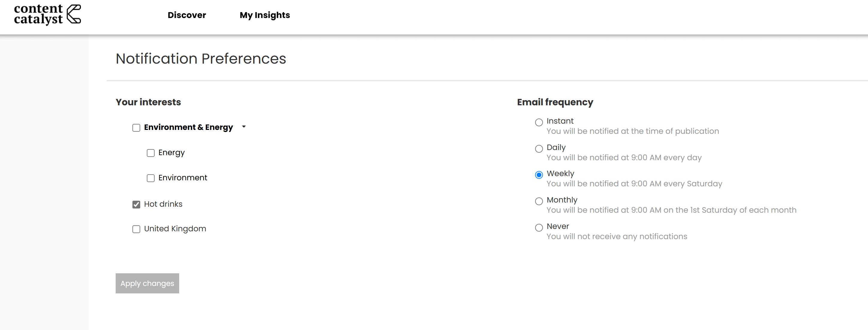Image resolution: width=868 pixels, height=330 pixels.
Task: Click the Apply changes button
Action: click(147, 283)
